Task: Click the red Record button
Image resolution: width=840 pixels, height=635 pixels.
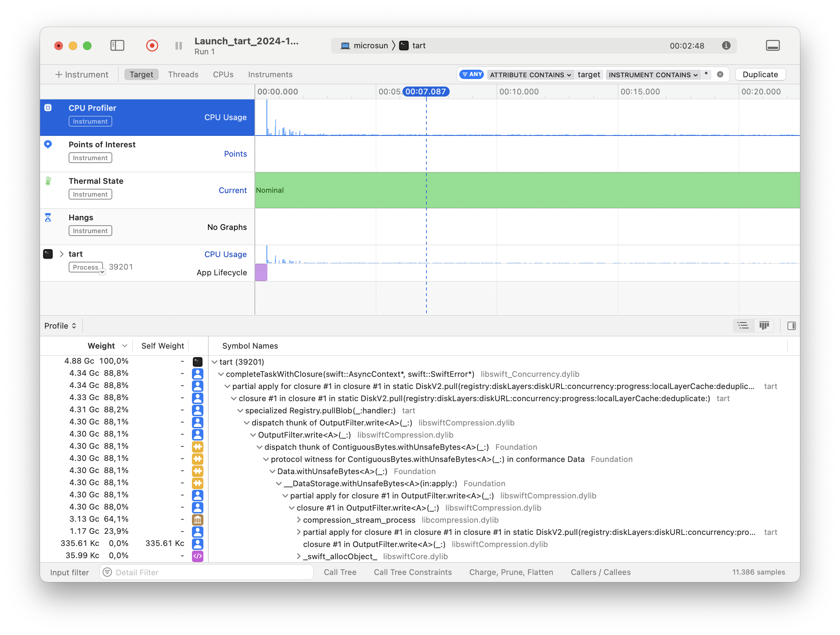Action: [x=152, y=45]
